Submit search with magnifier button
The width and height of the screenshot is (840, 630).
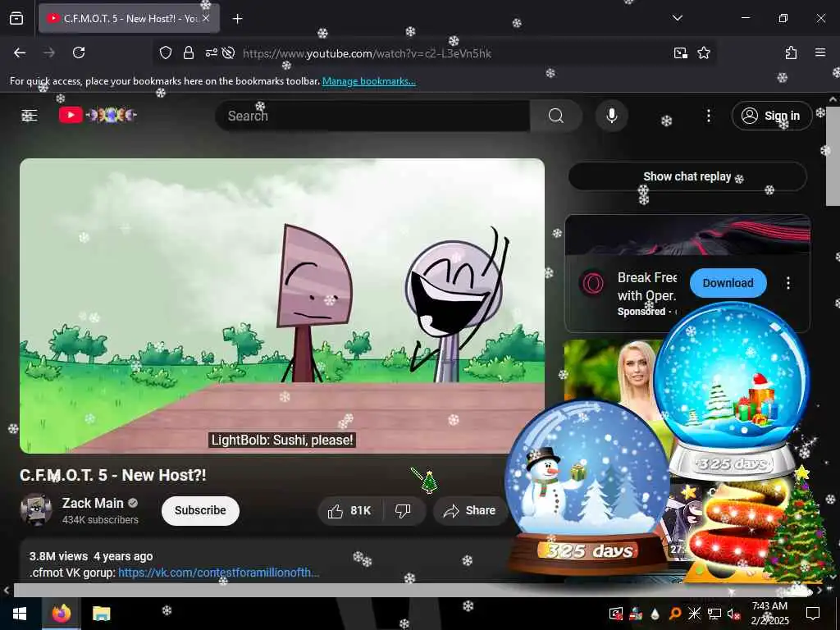click(x=556, y=116)
